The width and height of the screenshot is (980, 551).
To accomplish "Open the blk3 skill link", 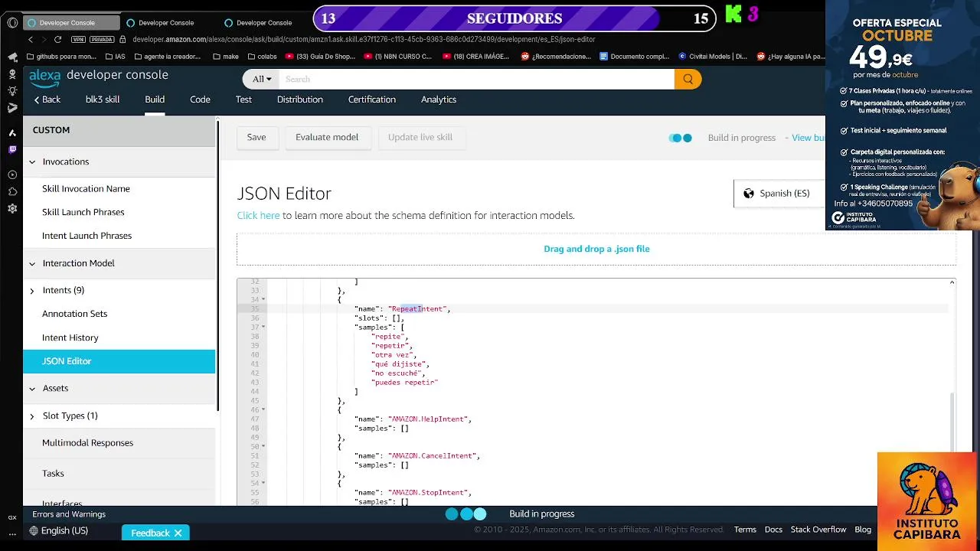I will click(x=103, y=99).
